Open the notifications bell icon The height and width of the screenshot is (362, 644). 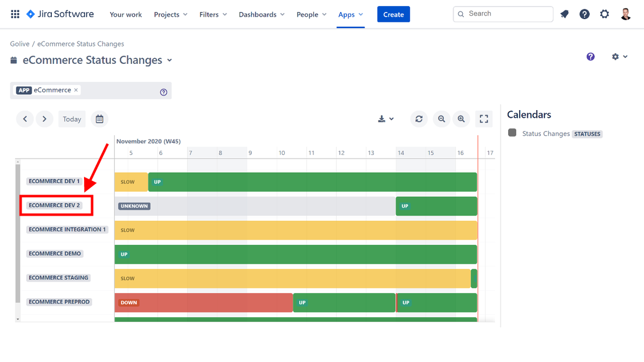pyautogui.click(x=564, y=14)
